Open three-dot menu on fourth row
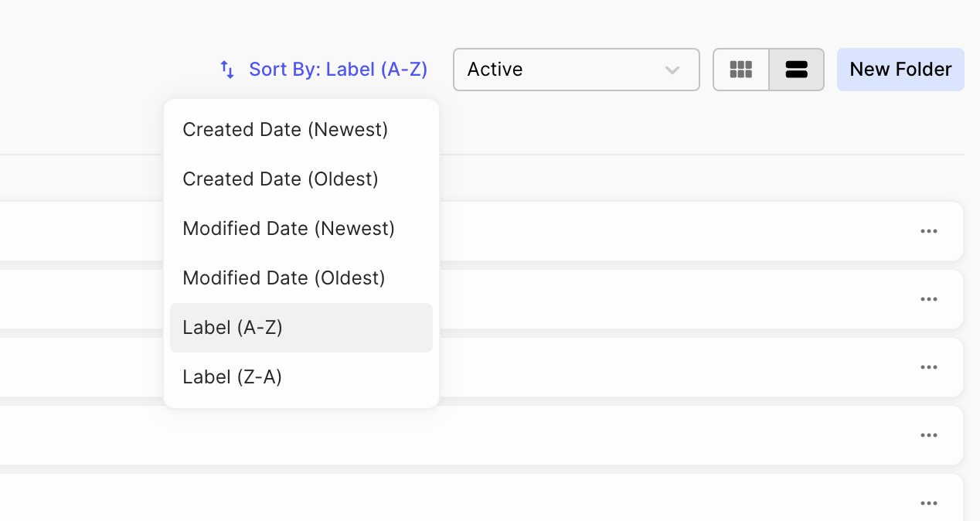This screenshot has width=980, height=521. pyautogui.click(x=928, y=435)
